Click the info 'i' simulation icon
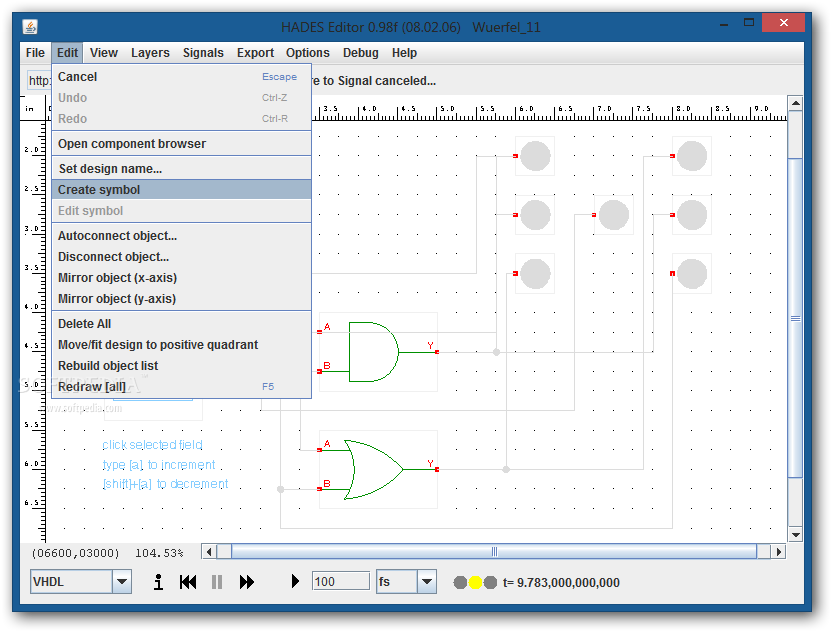The image size is (832, 632). (x=158, y=582)
